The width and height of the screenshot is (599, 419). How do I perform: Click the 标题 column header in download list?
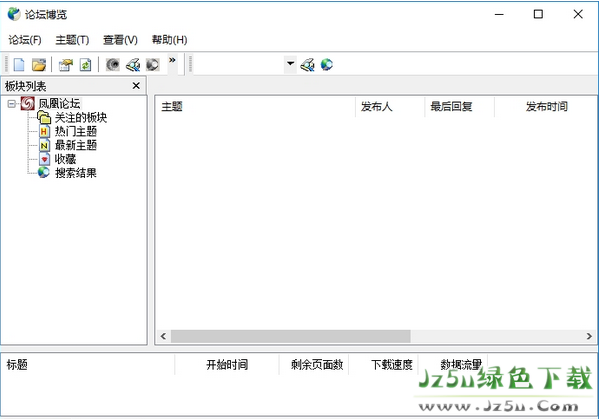(x=88, y=365)
